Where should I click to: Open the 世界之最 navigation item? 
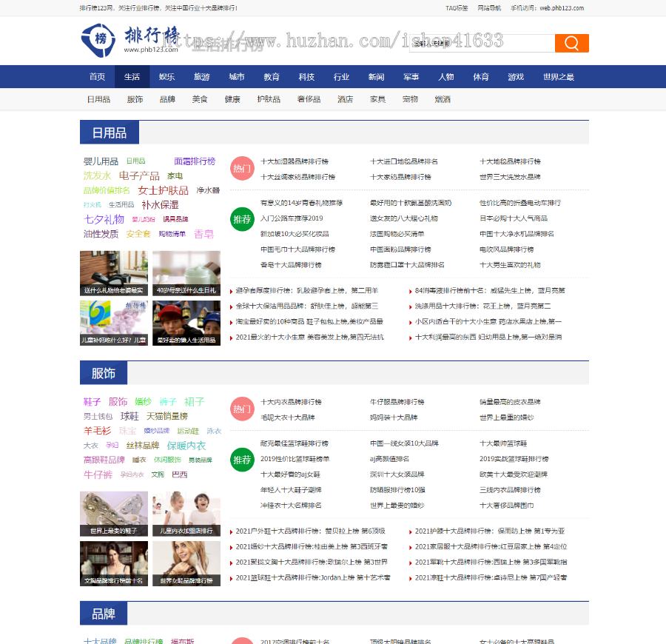(559, 77)
